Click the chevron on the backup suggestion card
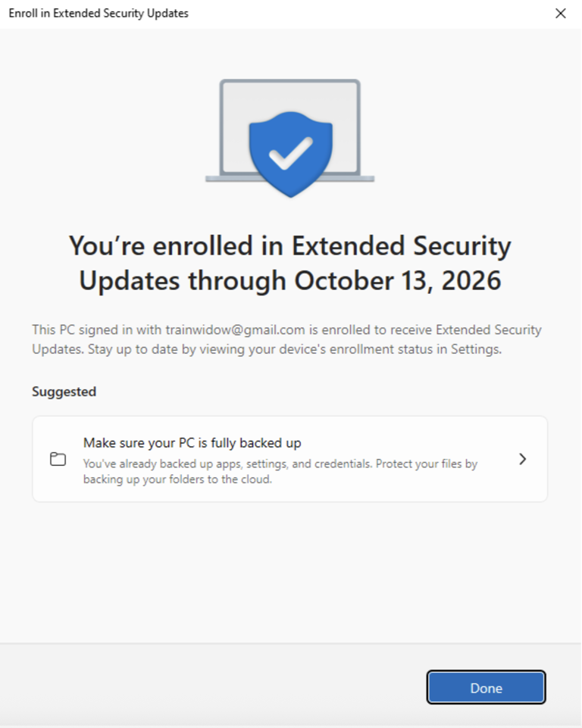582x728 pixels. click(522, 458)
